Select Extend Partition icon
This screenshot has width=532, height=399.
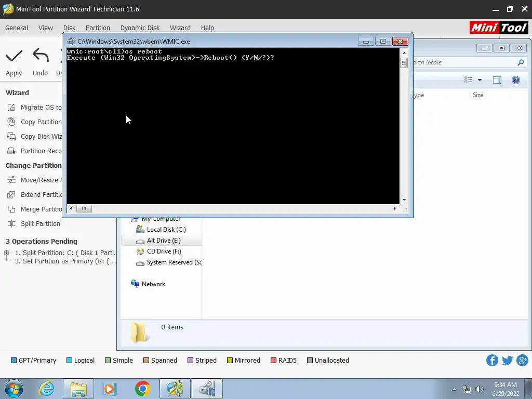[11, 194]
